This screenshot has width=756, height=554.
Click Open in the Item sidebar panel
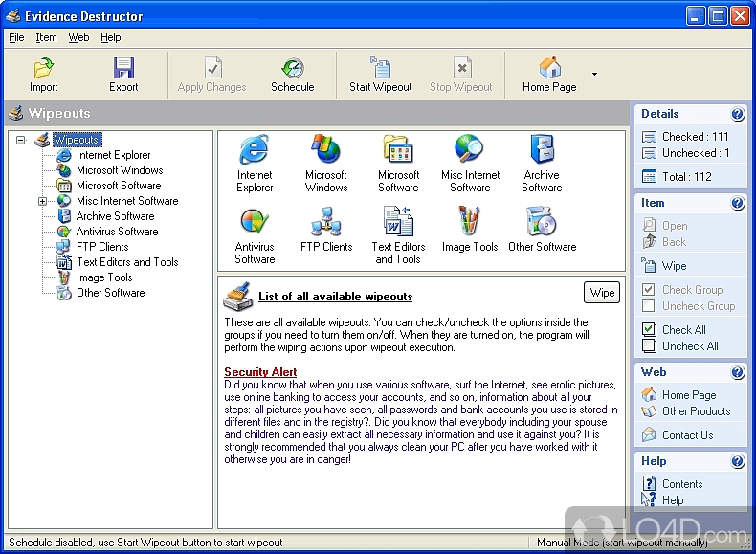675,226
